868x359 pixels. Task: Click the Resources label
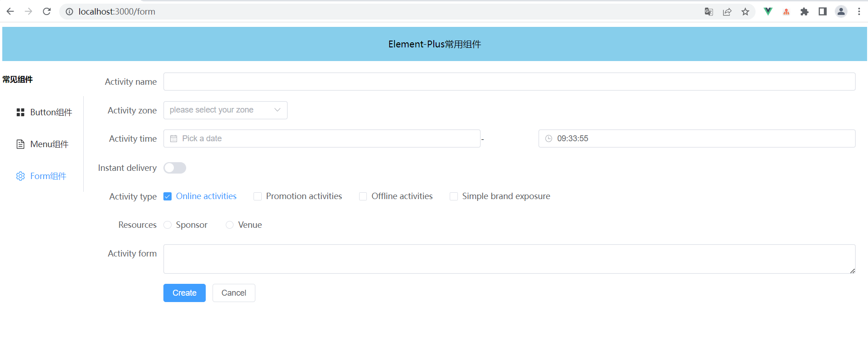pos(137,225)
